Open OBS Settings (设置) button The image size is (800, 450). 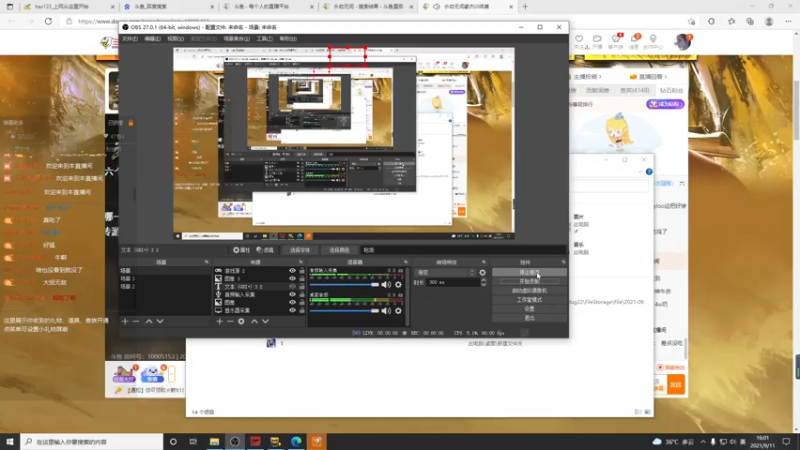(529, 309)
